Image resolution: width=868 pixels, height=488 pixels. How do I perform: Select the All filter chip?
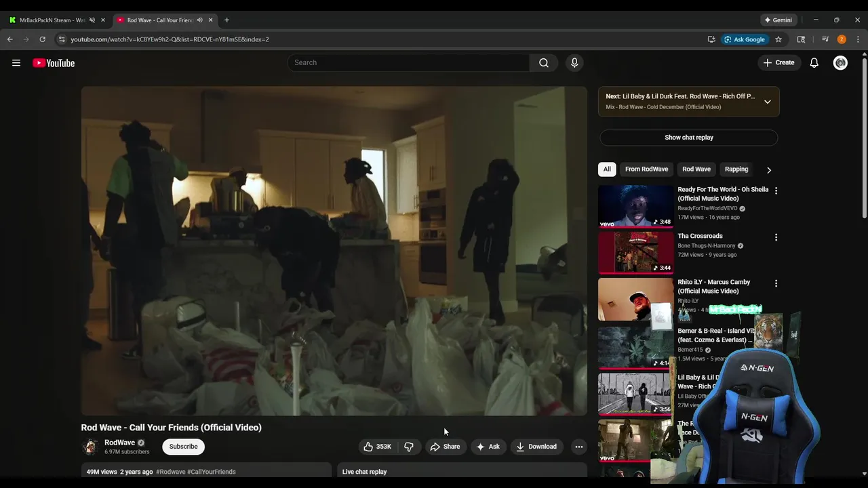point(607,169)
